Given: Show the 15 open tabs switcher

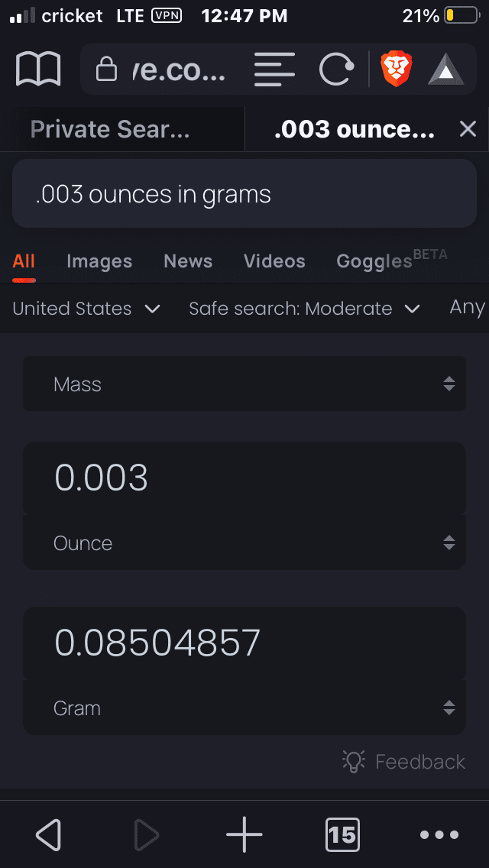Looking at the screenshot, I should [x=342, y=834].
